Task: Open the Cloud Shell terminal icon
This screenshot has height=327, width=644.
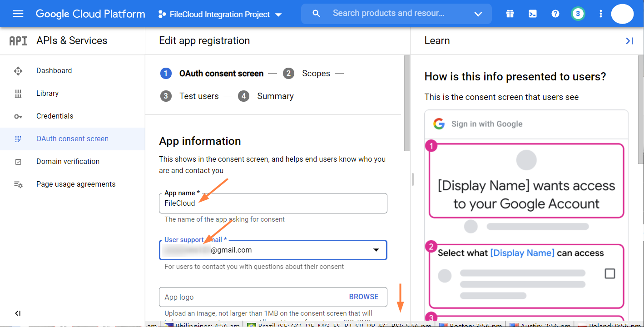Action: 532,14
